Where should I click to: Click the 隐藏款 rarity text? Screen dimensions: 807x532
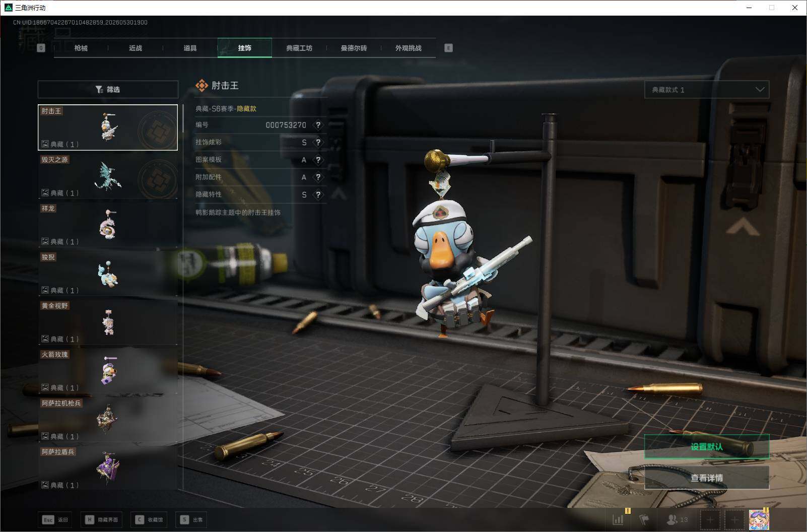click(x=246, y=109)
